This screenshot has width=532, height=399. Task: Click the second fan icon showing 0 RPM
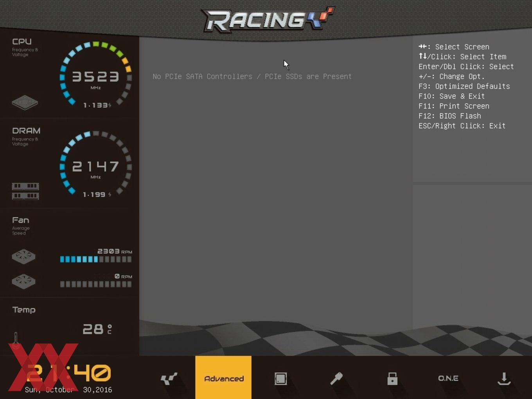tap(23, 281)
